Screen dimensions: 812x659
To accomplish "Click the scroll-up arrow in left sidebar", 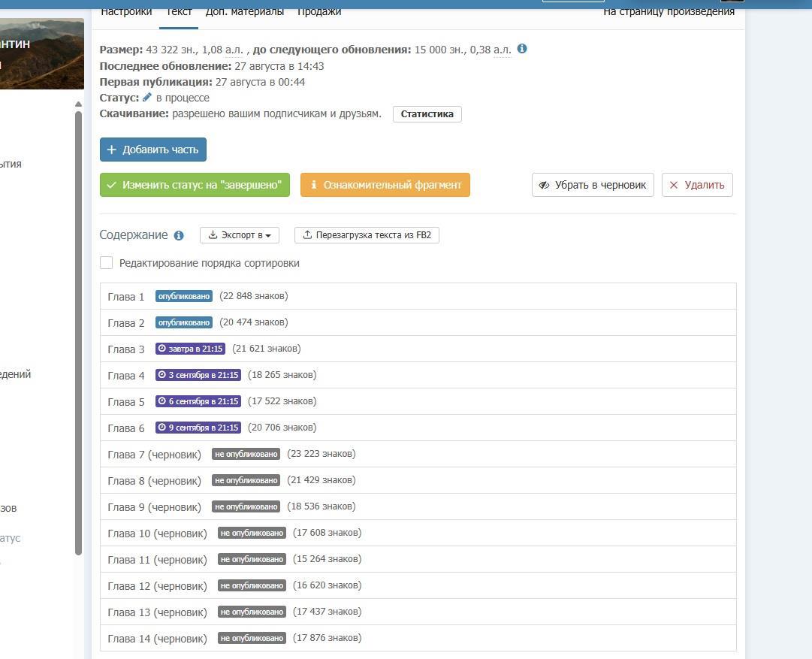I will 78,104.
